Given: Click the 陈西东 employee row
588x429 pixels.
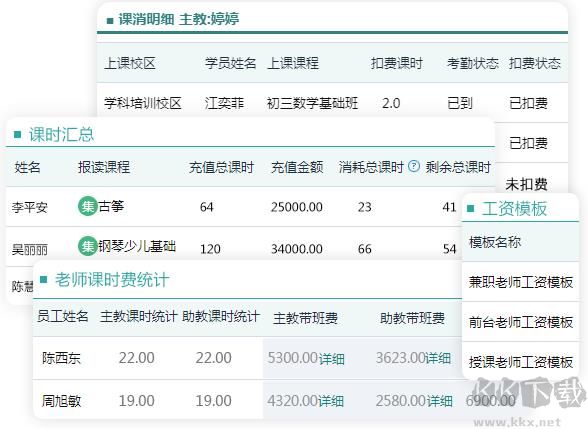Looking at the screenshot, I should coord(248,358).
